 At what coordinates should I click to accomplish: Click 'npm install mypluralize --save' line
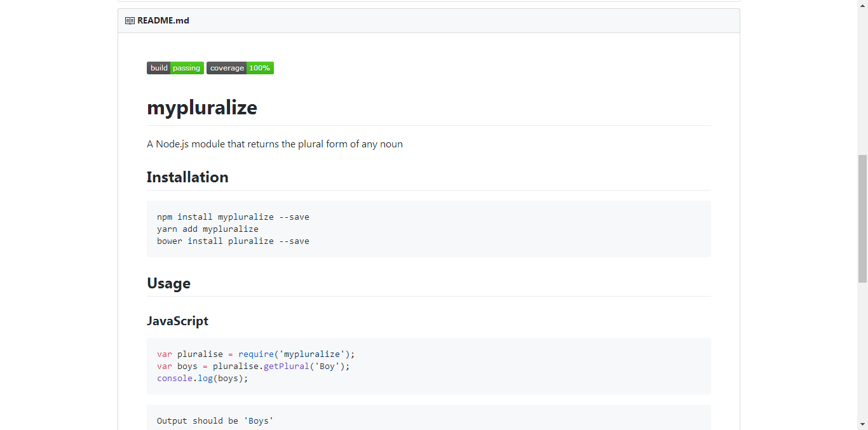(233, 217)
